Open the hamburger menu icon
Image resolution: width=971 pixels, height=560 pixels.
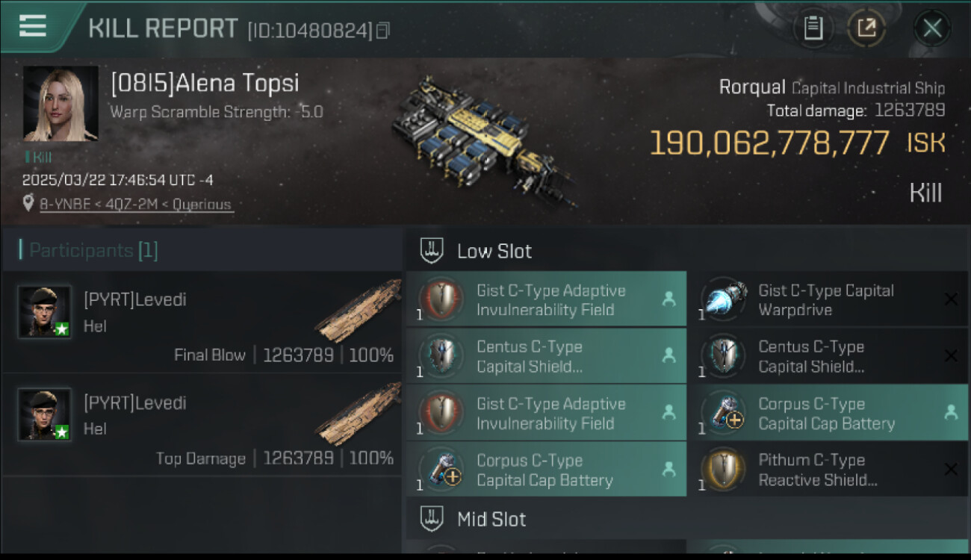point(32,26)
